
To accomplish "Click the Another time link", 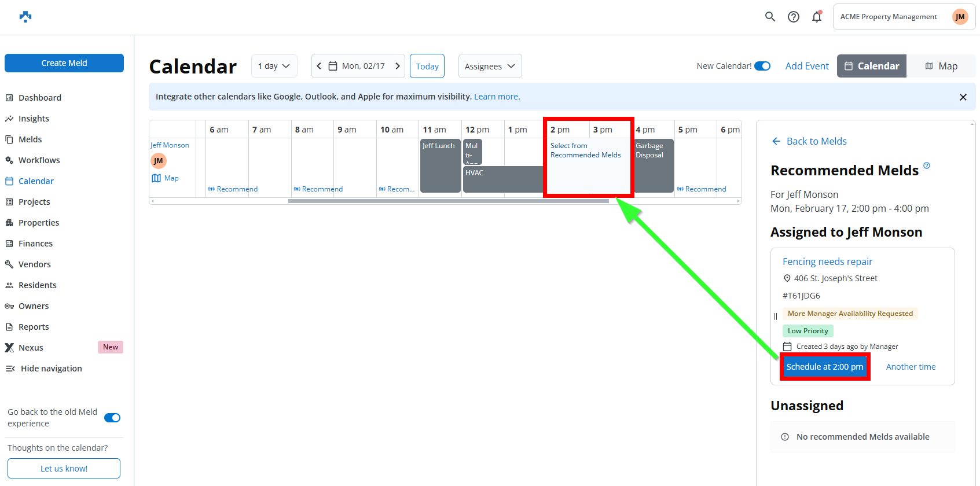I will (x=911, y=367).
